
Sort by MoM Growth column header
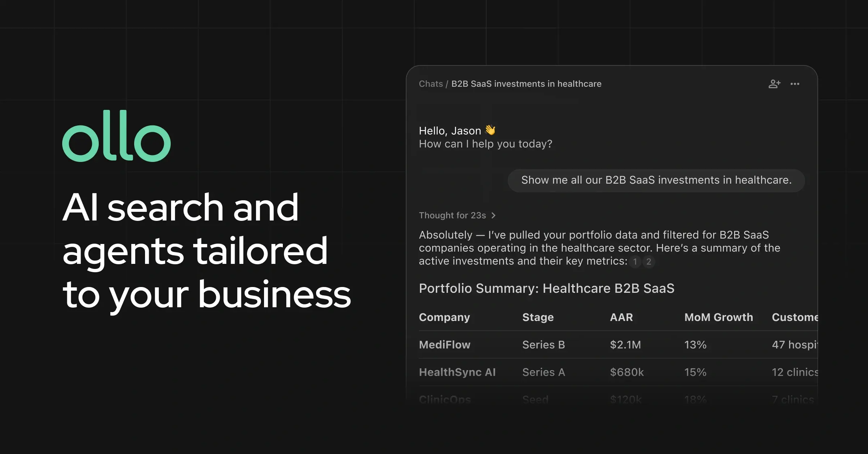719,317
